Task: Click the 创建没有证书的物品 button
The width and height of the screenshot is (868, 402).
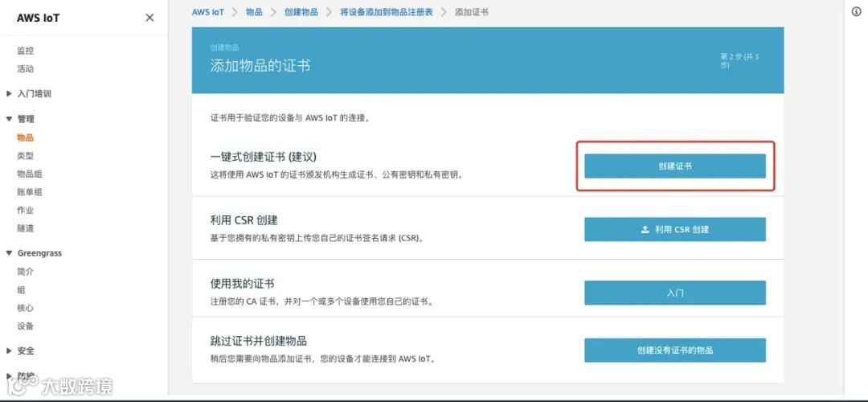Action: (x=675, y=350)
